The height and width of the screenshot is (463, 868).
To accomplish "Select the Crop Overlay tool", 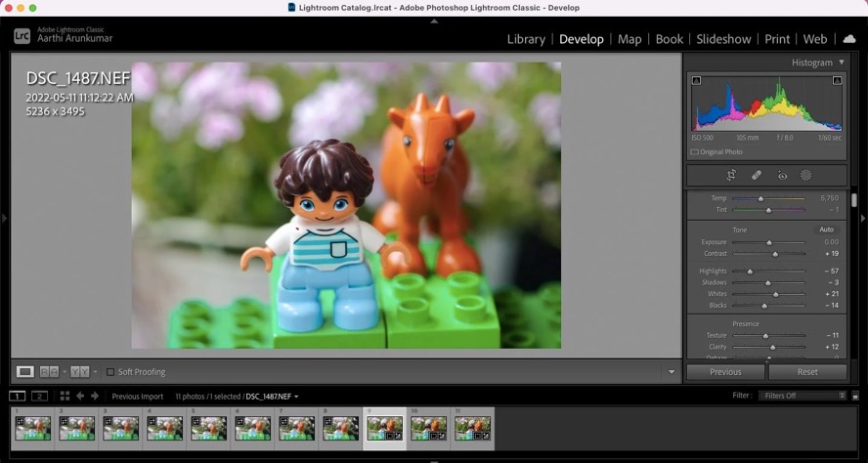I will point(731,176).
